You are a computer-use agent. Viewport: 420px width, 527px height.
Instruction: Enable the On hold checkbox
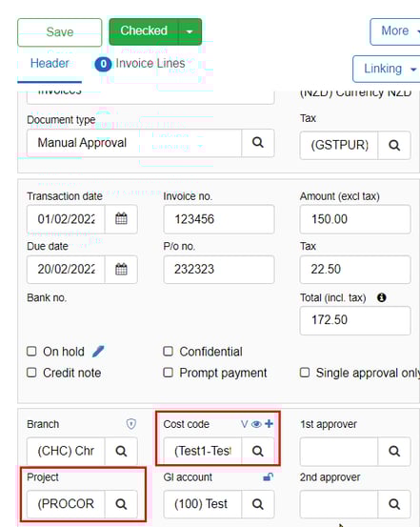(31, 352)
